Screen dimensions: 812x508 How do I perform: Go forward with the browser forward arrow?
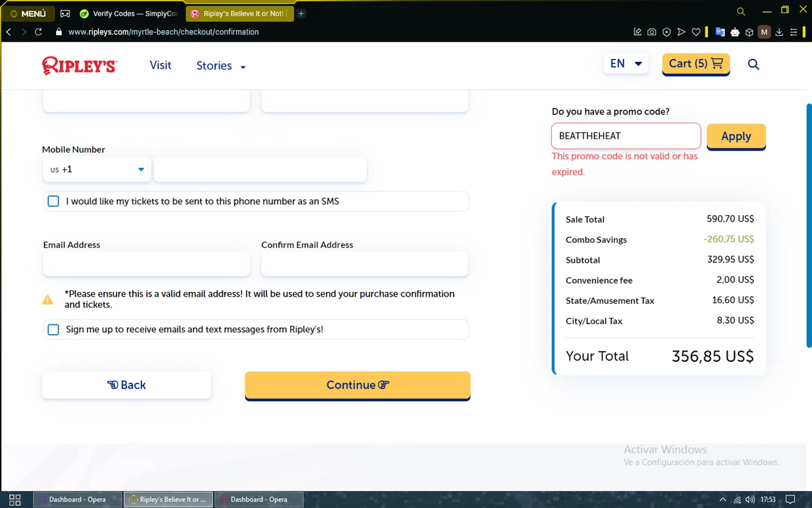(24, 32)
